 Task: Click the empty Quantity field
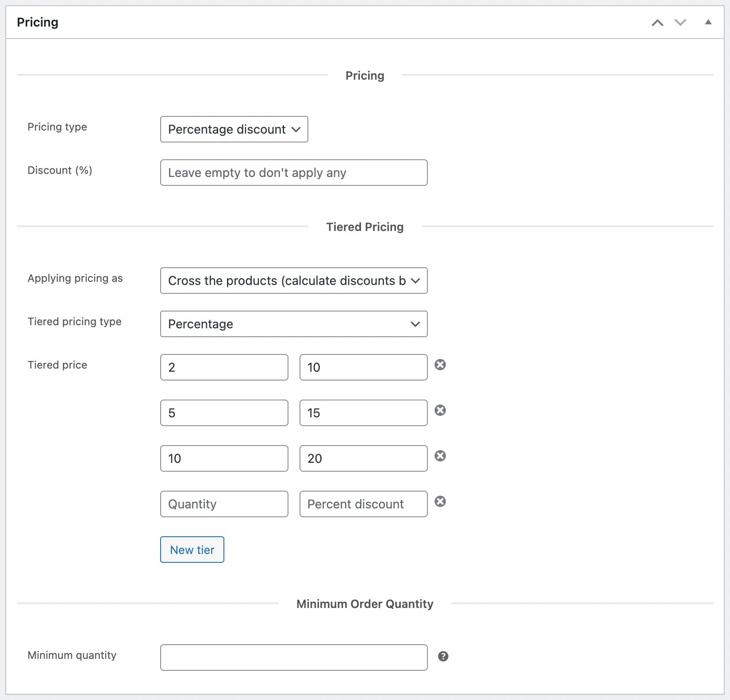(224, 504)
